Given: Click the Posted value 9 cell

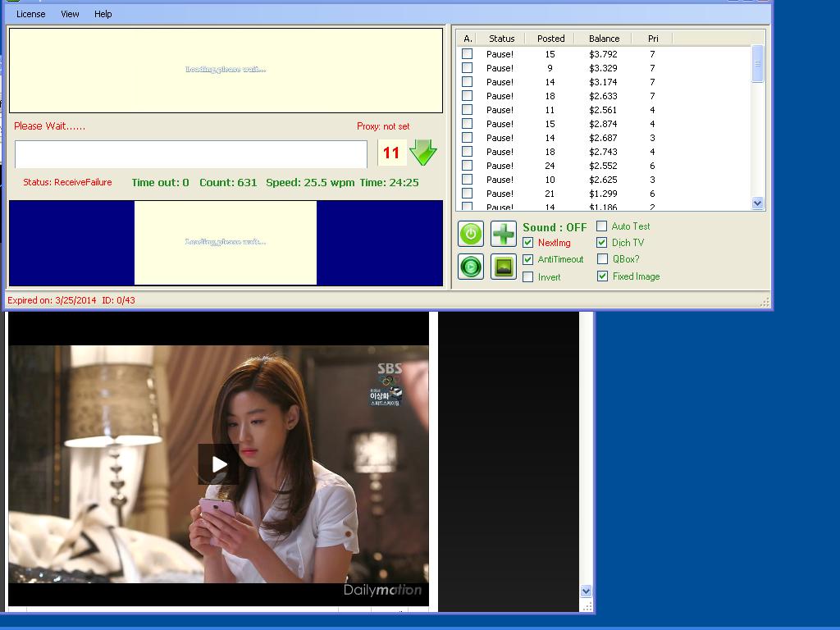Looking at the screenshot, I should pos(550,68).
